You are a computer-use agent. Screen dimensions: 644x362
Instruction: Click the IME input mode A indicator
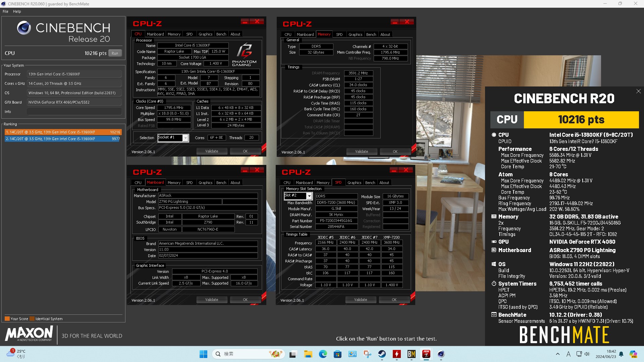568,354
